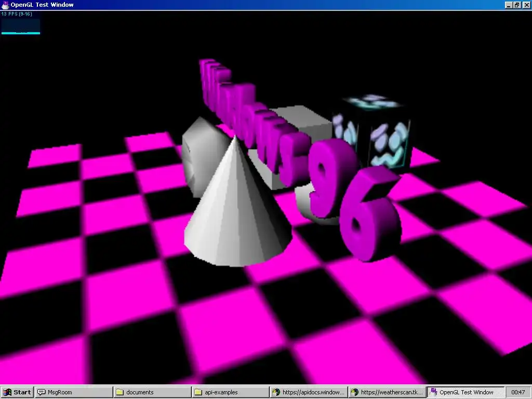Open the Start menu
Image resolution: width=532 pixels, height=399 pixels.
pos(17,392)
